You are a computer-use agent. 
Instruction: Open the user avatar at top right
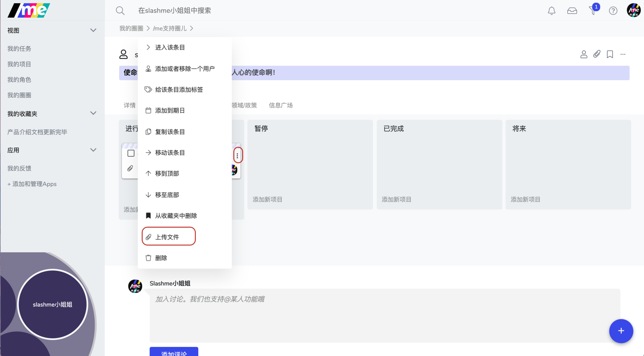pos(634,10)
